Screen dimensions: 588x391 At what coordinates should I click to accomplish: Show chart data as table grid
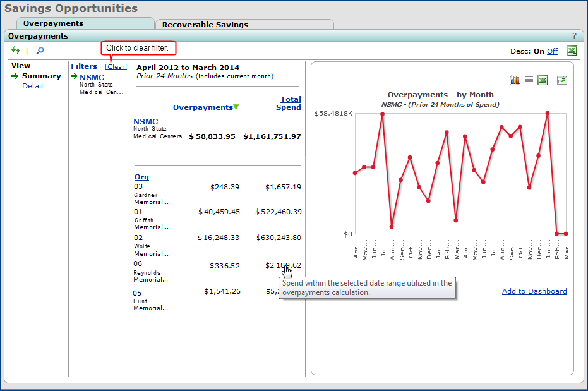click(x=529, y=80)
